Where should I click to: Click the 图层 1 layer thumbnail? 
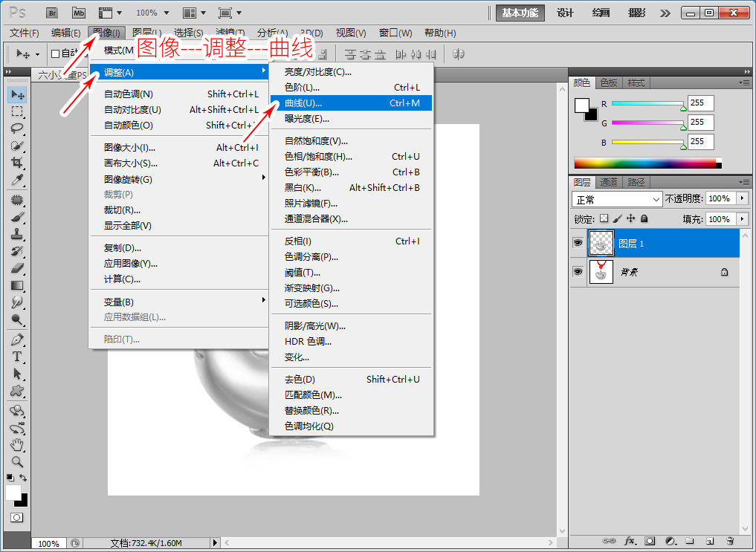pyautogui.click(x=601, y=243)
